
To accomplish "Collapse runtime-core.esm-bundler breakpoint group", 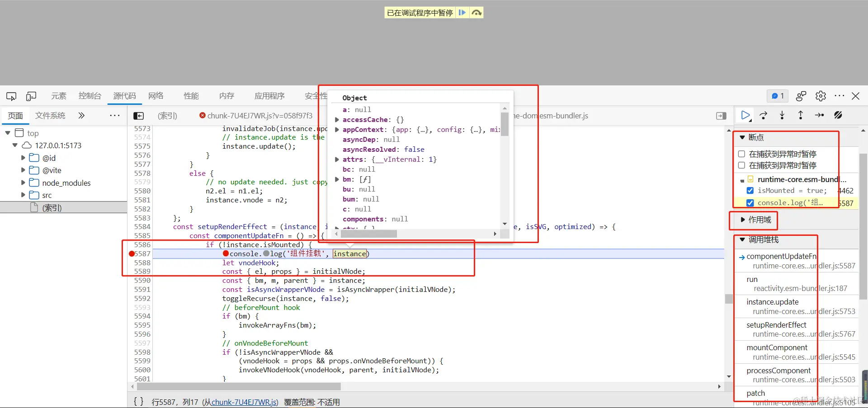I will (742, 180).
